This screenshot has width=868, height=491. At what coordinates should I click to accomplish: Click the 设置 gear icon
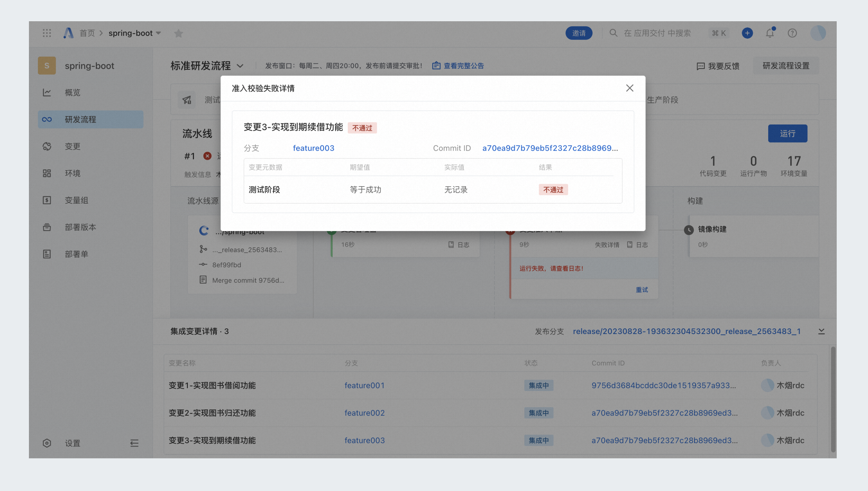47,443
